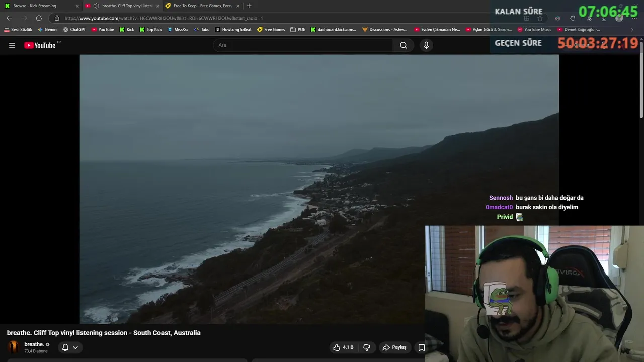Open Free Games bookmark

click(x=271, y=30)
